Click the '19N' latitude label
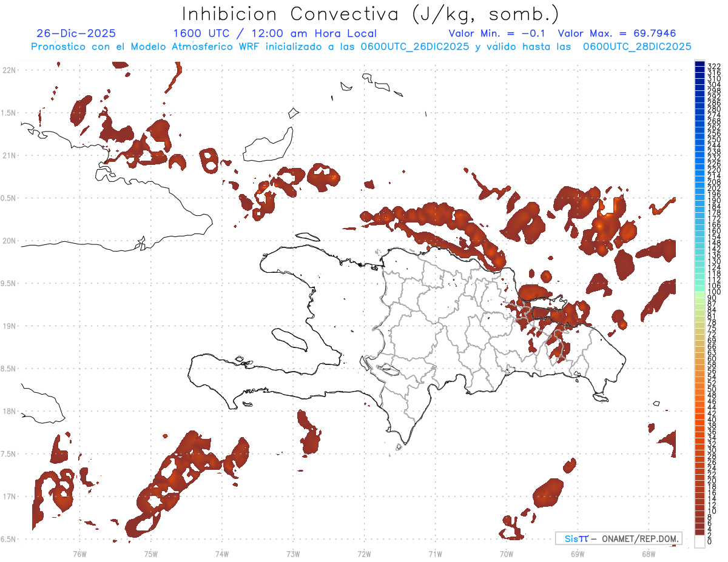Image resolution: width=728 pixels, height=562 pixels. [x=8, y=326]
